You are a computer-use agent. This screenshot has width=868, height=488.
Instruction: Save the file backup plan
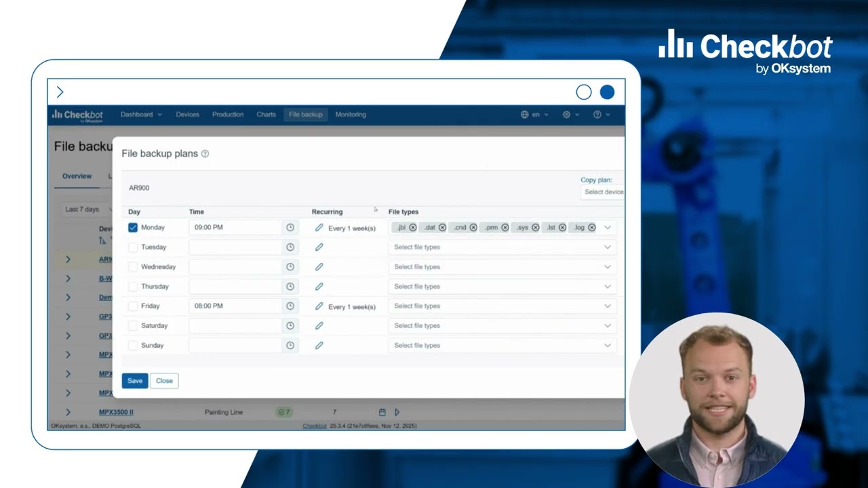[x=135, y=381]
